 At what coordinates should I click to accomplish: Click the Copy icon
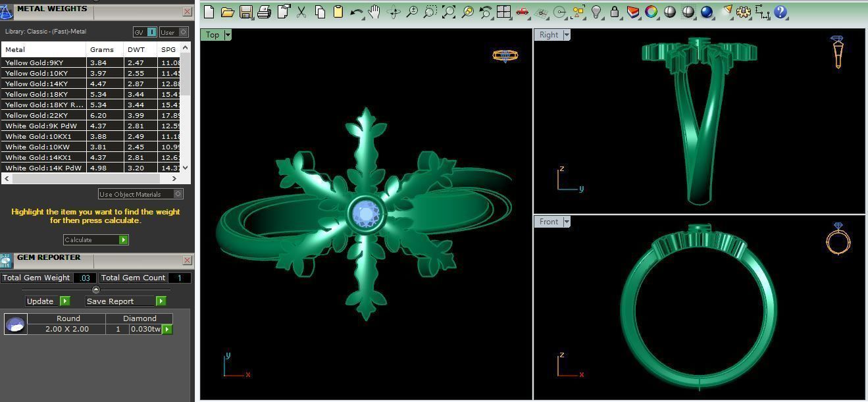pos(320,12)
